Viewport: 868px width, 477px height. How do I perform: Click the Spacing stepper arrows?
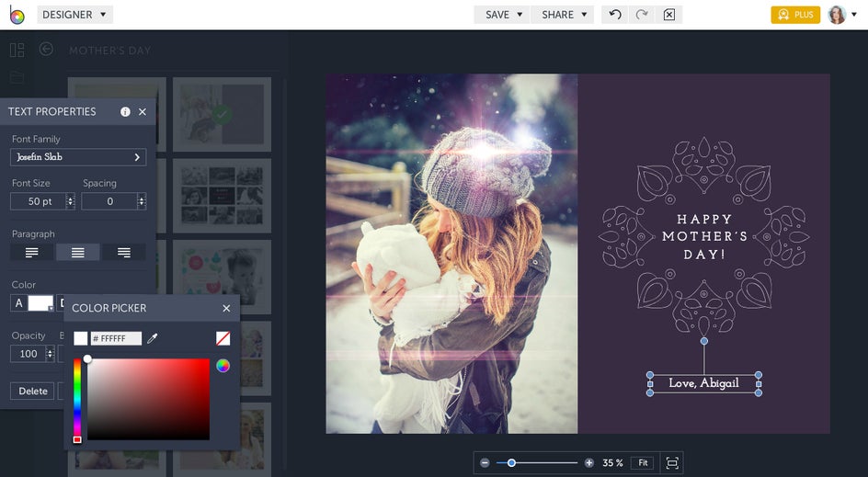(142, 201)
